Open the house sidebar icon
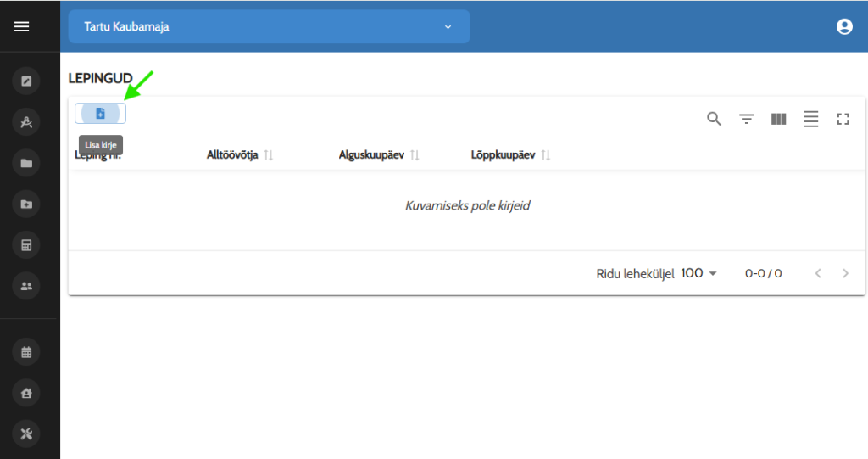Screen dimensions: 868x459 [x=26, y=393]
